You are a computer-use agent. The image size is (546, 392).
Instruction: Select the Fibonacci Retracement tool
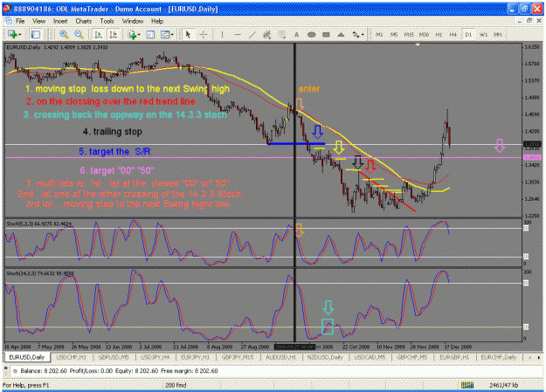pos(281,34)
